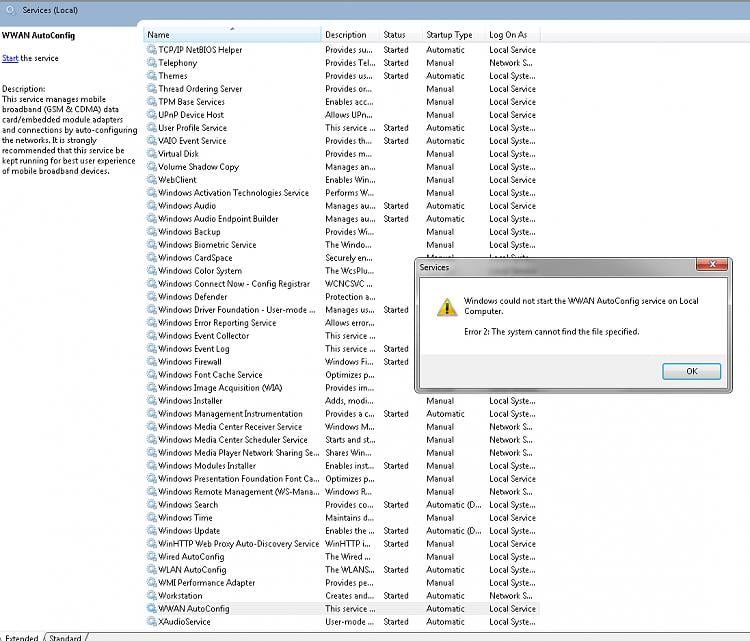Click the Start the service link

[10, 58]
